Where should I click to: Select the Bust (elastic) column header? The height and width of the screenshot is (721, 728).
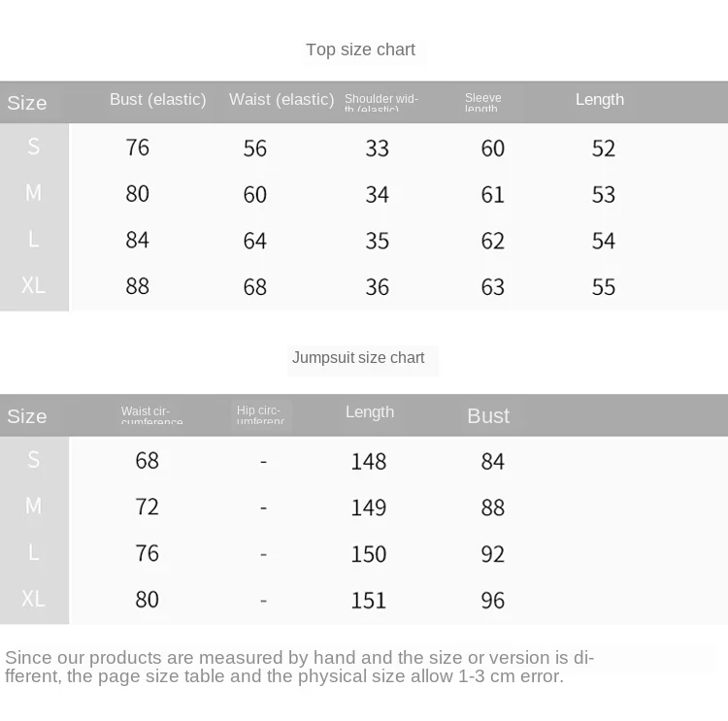point(158,99)
